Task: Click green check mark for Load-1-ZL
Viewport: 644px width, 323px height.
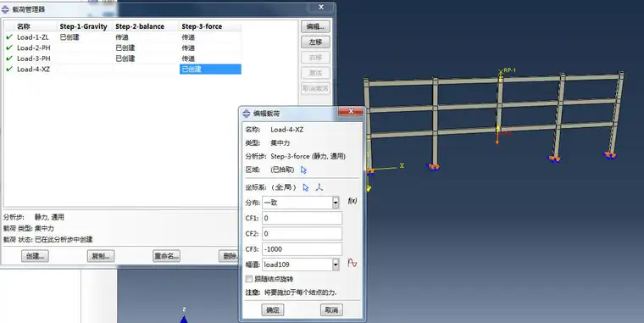Action: [9, 37]
